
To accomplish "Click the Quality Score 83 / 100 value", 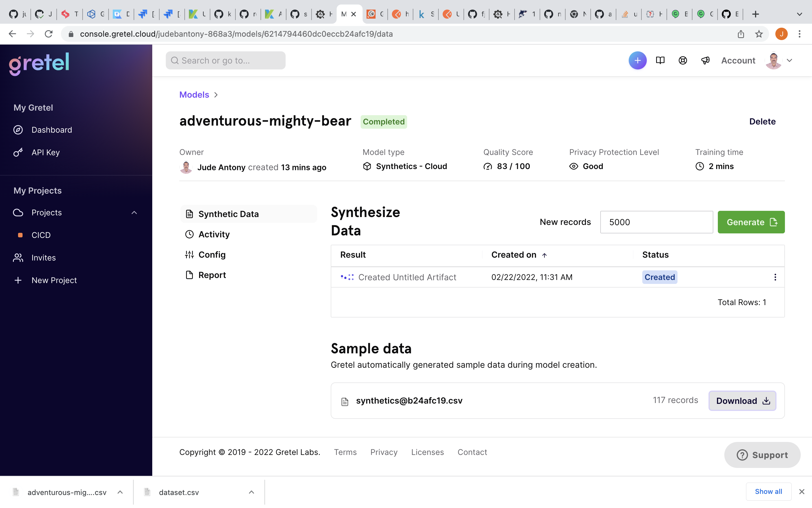I will pos(513,166).
